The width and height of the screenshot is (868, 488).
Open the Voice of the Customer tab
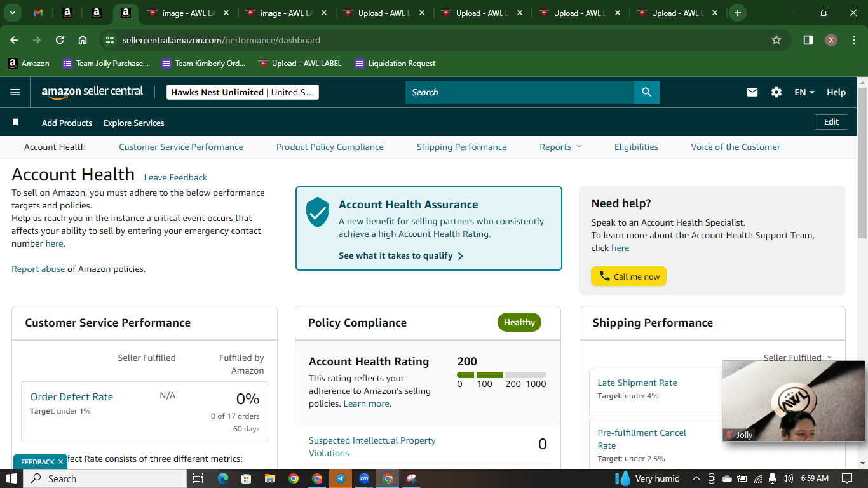736,147
